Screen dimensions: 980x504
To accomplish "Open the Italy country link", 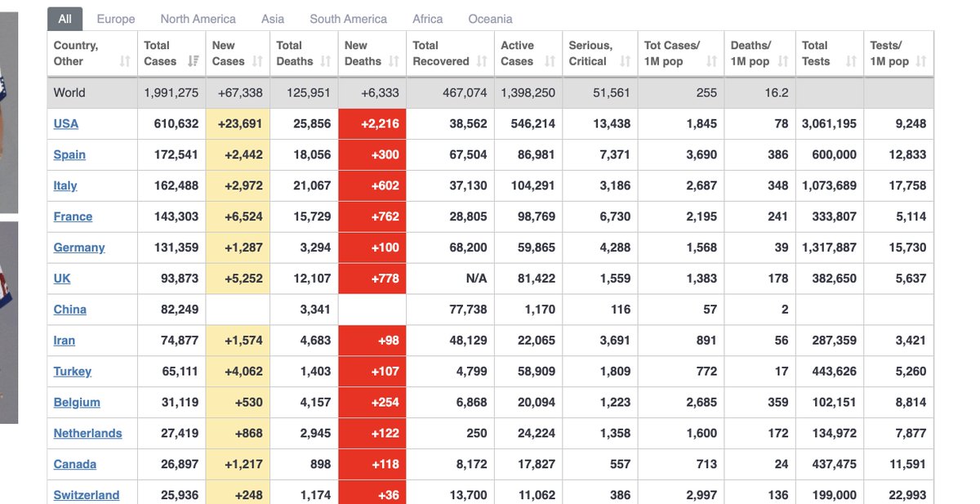I will click(65, 186).
